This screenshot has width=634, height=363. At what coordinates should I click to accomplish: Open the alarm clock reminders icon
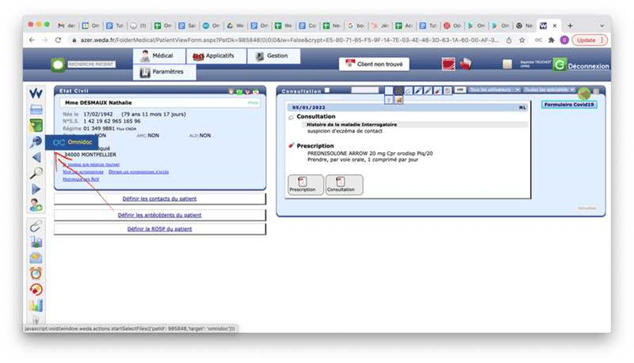(36, 274)
